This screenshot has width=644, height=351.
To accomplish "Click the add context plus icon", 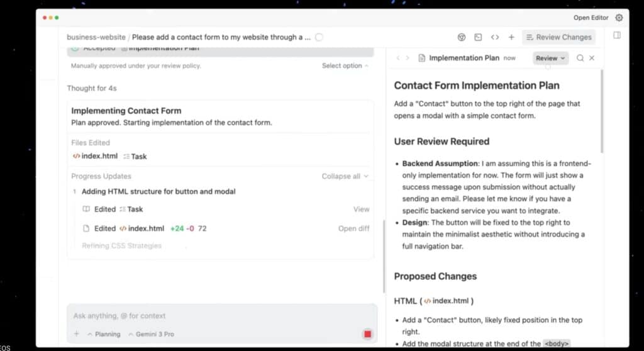I will pyautogui.click(x=76, y=334).
